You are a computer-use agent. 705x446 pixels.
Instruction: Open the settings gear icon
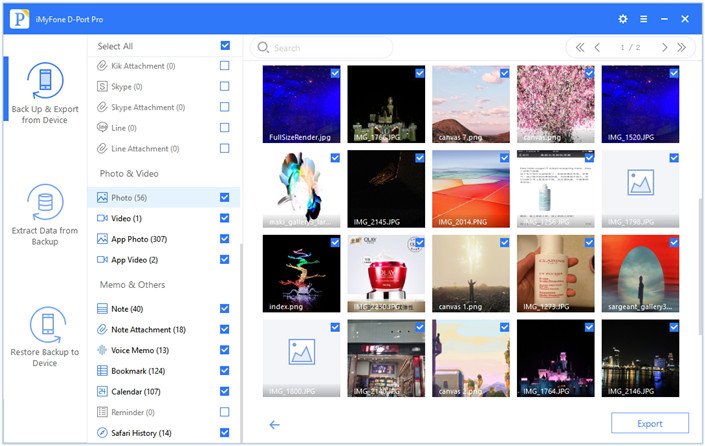[x=623, y=19]
